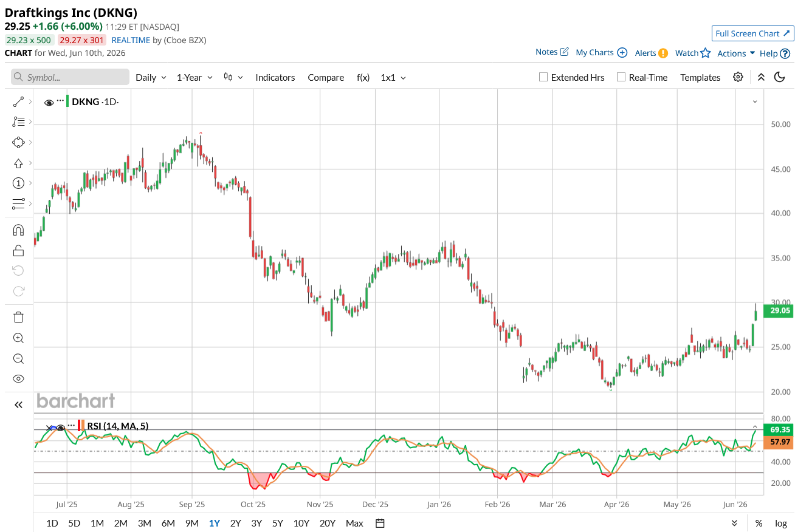
Task: Toggle magnet snap mode
Action: point(18,230)
